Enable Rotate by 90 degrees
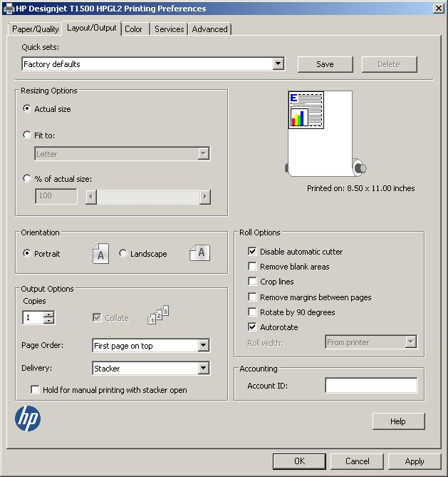This screenshot has height=477, width=448. click(252, 312)
